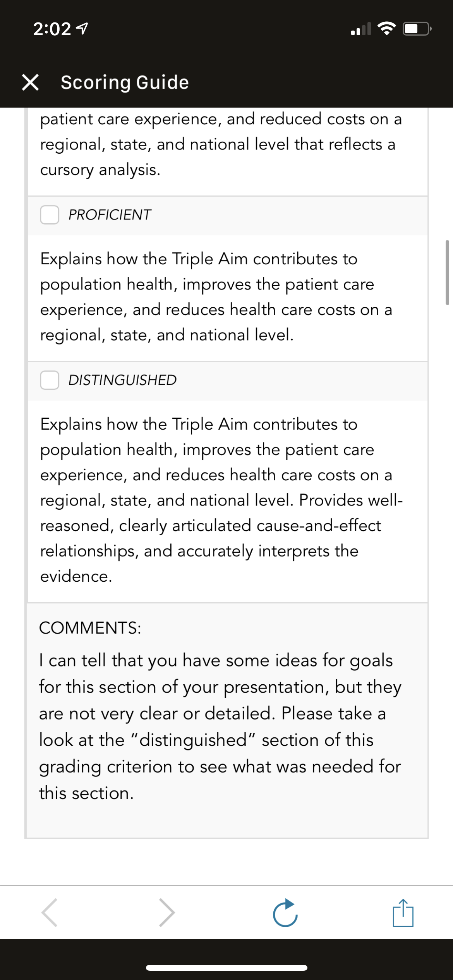Screen dimensions: 453x980
Task: Tap the Distinguished criterion description text
Action: [221, 500]
